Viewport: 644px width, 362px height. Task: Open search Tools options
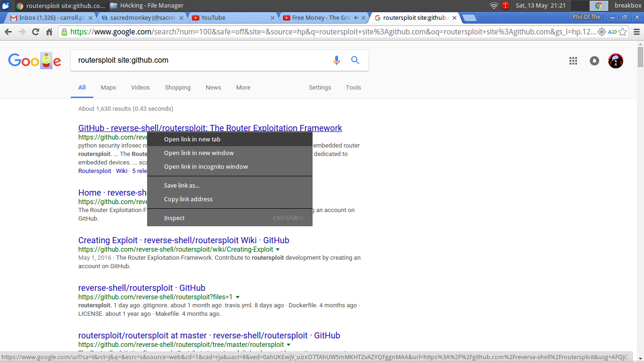[x=353, y=88]
